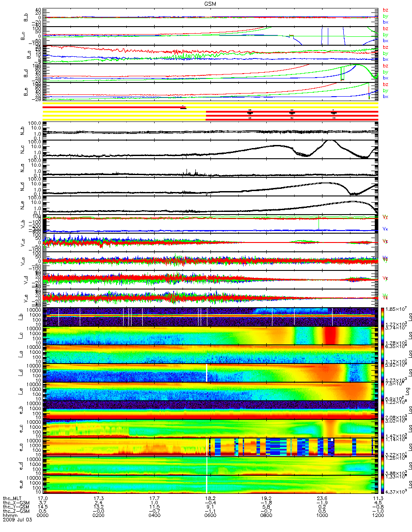Click the blue Vx legend of V_b panel
Screen dimensions: 412x532
click(x=385, y=229)
